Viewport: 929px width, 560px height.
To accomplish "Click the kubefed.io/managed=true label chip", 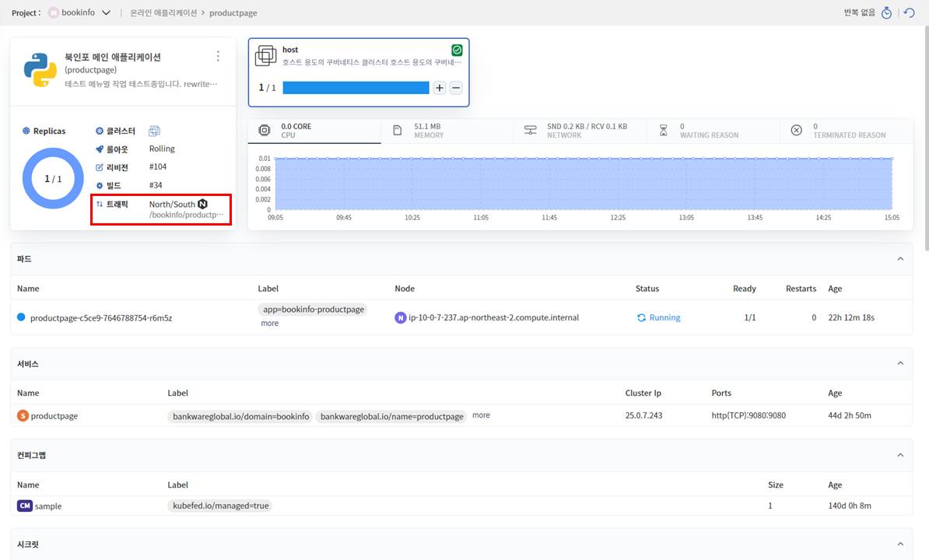I will click(x=220, y=506).
